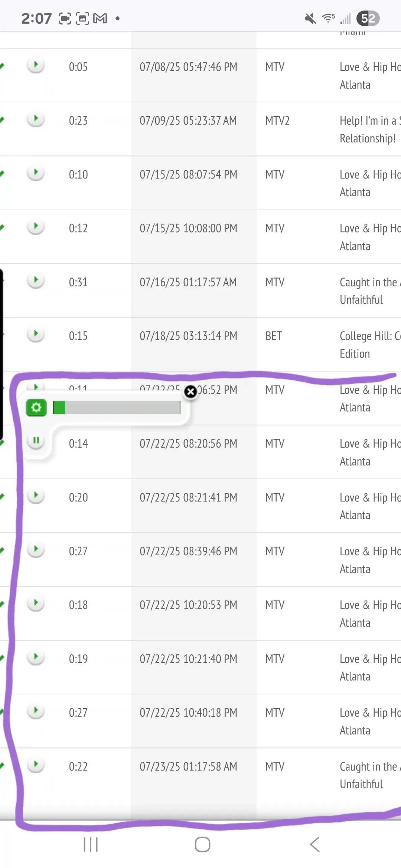
Task: Tap the Android back arrow
Action: point(315,845)
